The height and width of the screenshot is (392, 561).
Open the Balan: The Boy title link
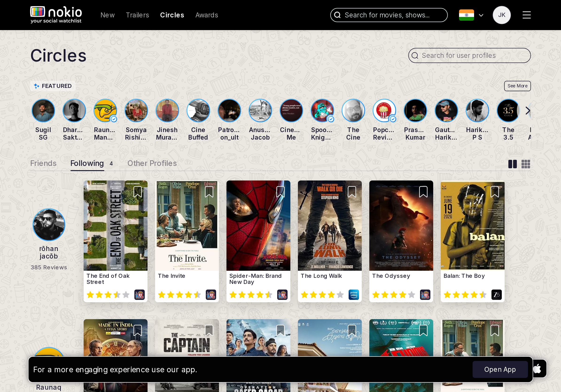tap(464, 276)
